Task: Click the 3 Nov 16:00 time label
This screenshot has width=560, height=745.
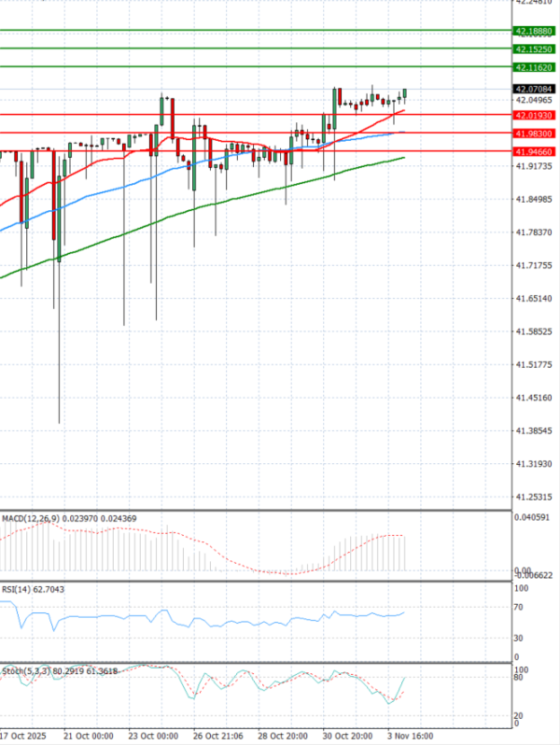Action: click(x=409, y=737)
